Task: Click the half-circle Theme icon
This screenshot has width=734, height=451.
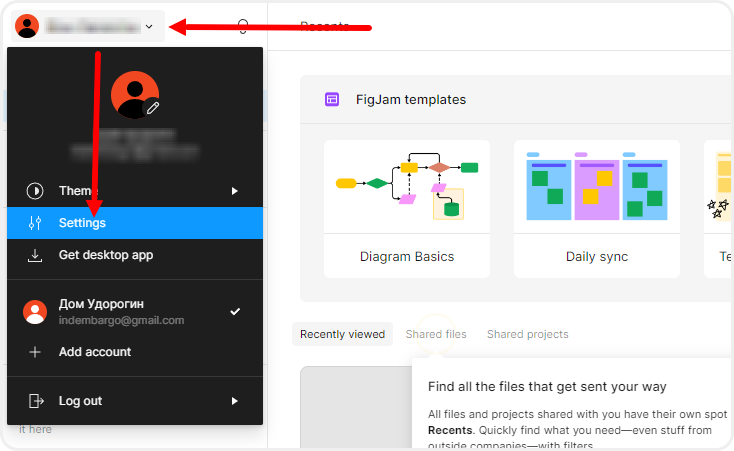Action: tap(35, 191)
